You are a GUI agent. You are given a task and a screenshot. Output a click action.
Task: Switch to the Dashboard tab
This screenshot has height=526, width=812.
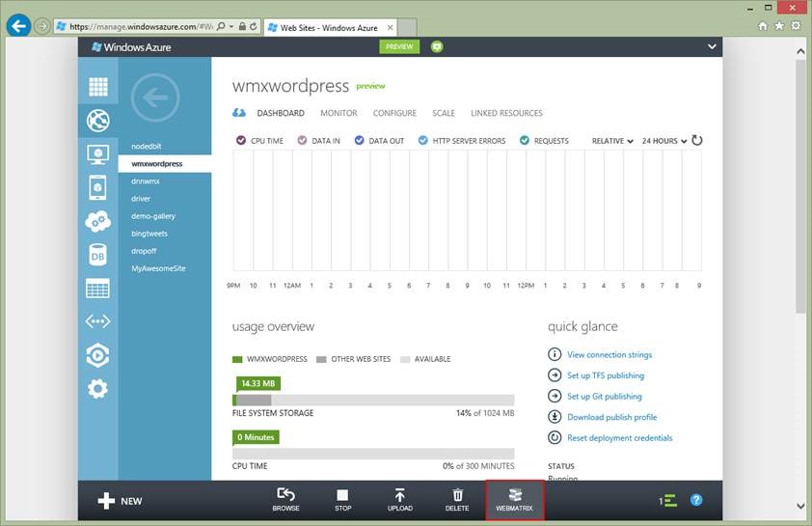[281, 113]
